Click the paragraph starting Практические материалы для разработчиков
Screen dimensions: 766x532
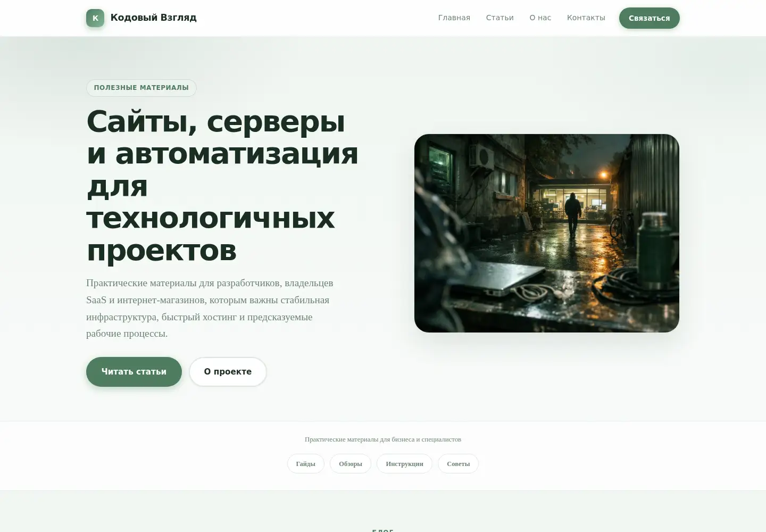(210, 309)
